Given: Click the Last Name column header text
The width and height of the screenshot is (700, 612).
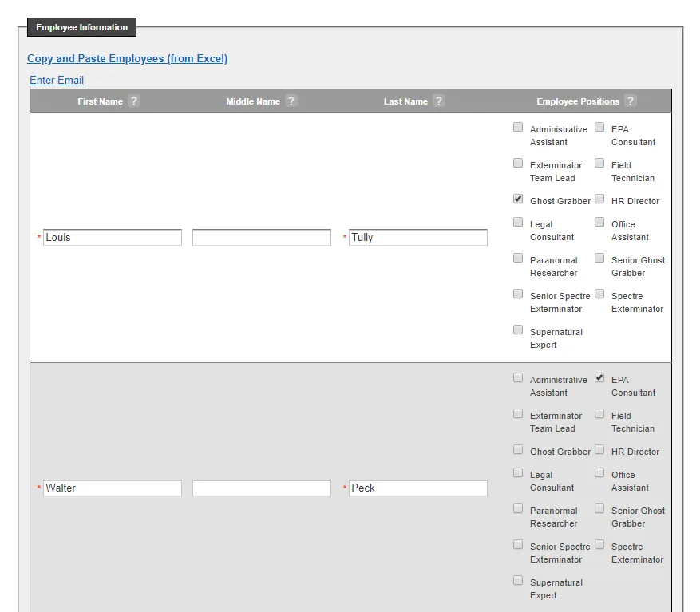Looking at the screenshot, I should point(405,101).
